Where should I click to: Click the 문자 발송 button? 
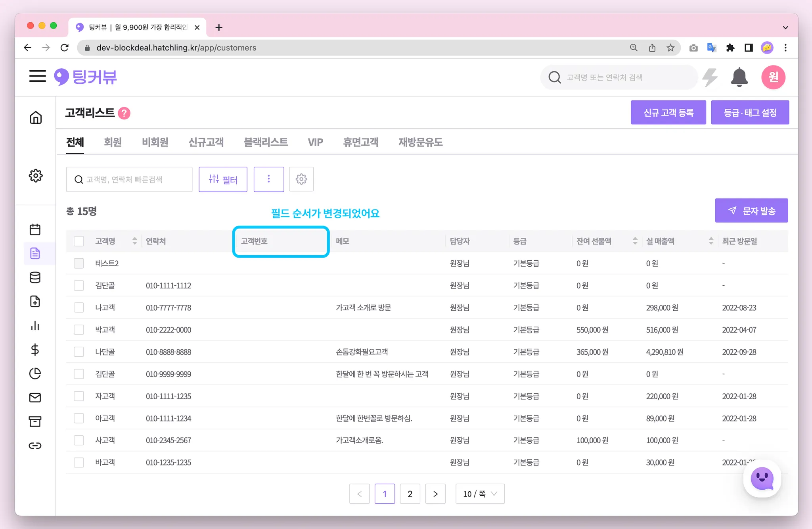pos(751,211)
